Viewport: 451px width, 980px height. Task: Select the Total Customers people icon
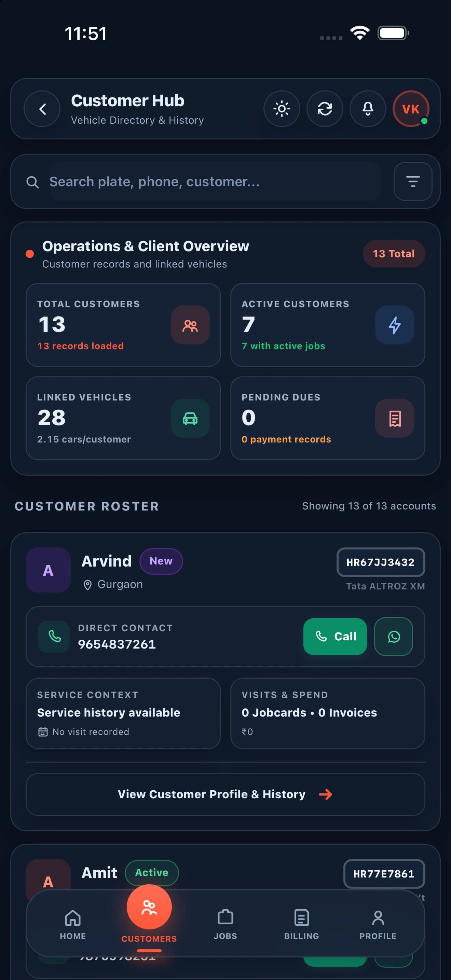[190, 325]
